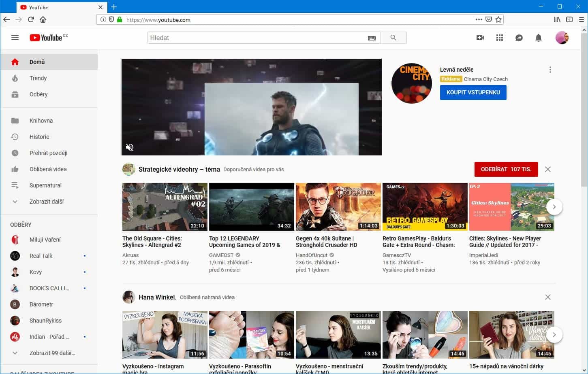
Task: Click the on-screen keyboard icon in search
Action: 372,38
